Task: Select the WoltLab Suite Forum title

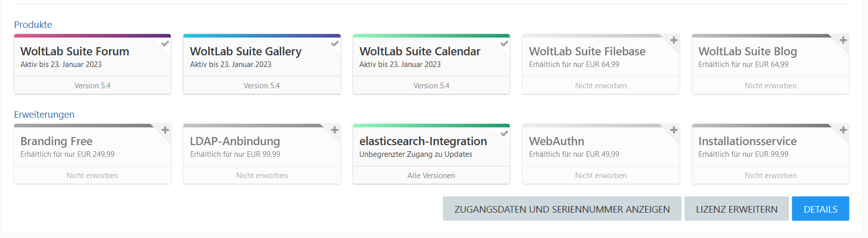Action: [x=74, y=51]
